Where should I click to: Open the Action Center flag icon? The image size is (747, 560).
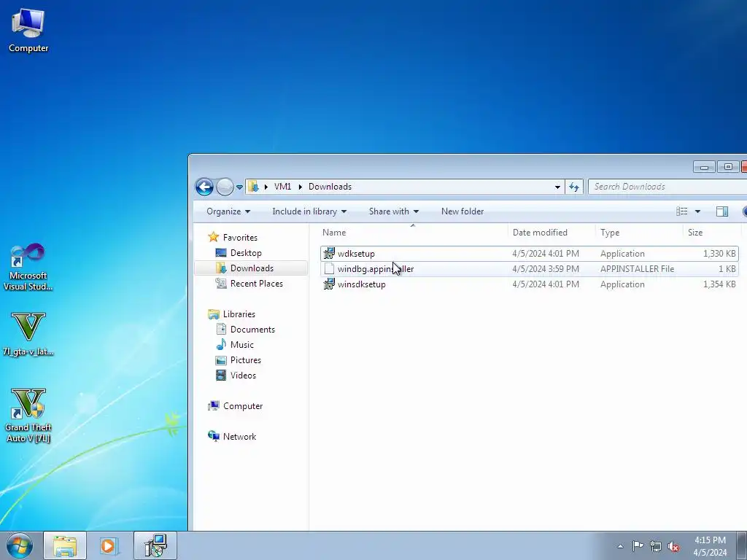pyautogui.click(x=638, y=545)
